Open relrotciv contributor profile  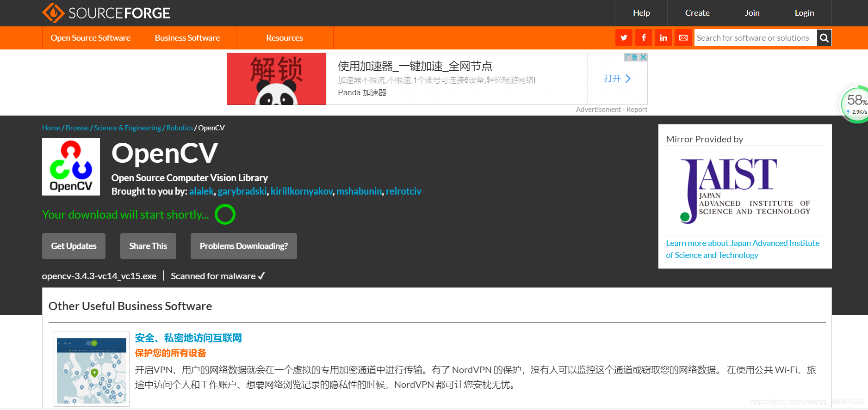coord(403,191)
